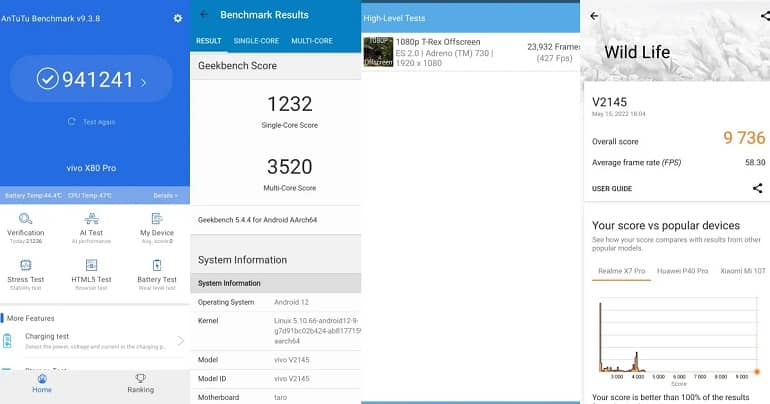Expand the 941241 score details arrow
The width and height of the screenshot is (770, 404).
pyautogui.click(x=143, y=82)
